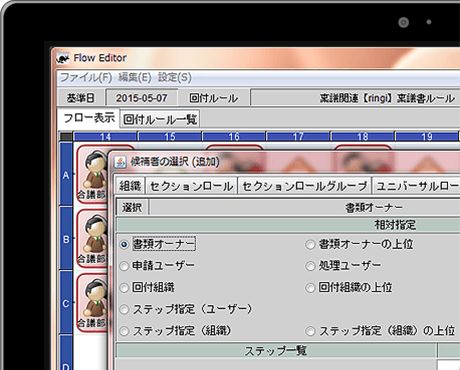Select the ステップ指定（組織） radio button
The height and width of the screenshot is (370, 460).
tap(124, 331)
